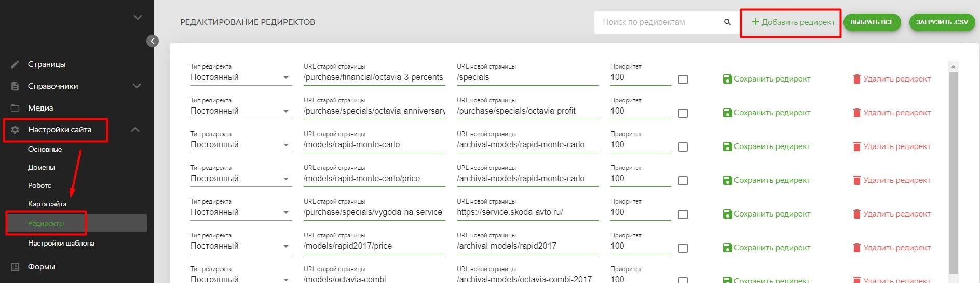Open redirect type dropdown for /models/rapid-monte-carlo row
980x283 pixels.
point(241,145)
